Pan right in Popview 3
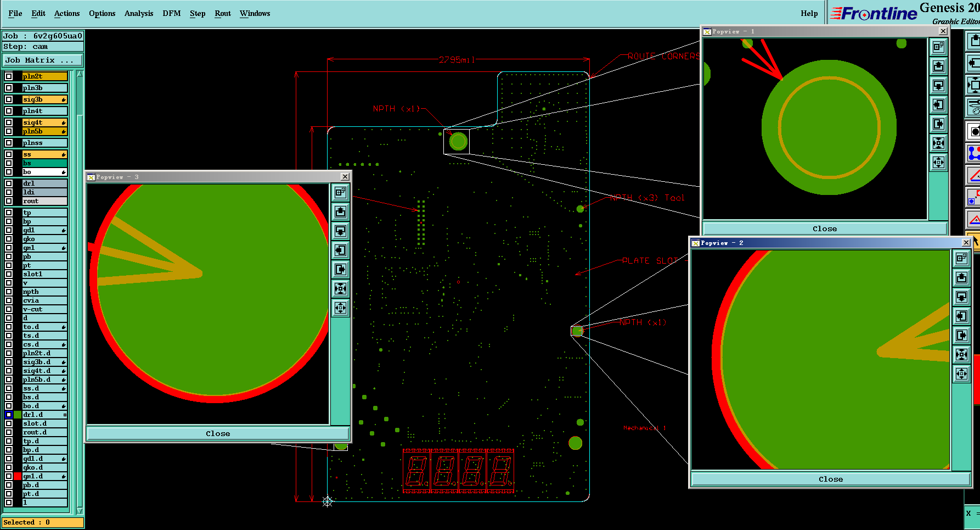Viewport: 980px width, 530px height. [341, 269]
